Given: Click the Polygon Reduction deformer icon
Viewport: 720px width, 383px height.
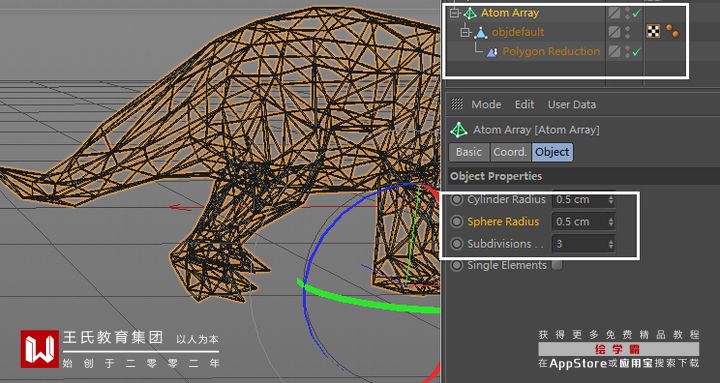Looking at the screenshot, I should click(492, 52).
